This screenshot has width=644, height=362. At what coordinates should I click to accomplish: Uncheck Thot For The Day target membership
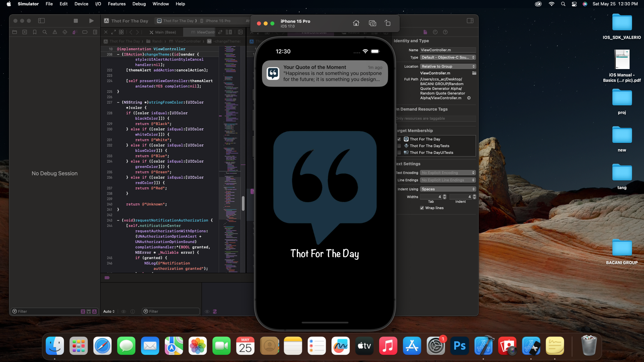coord(399,139)
